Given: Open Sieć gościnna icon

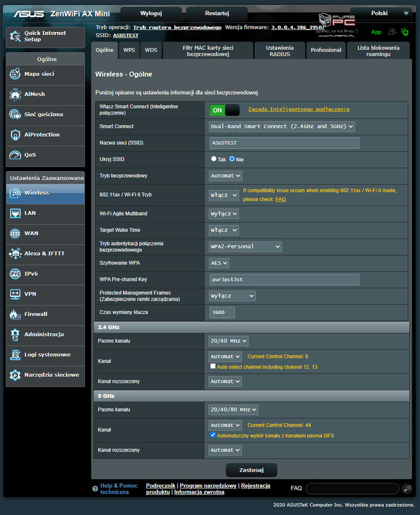Looking at the screenshot, I should pos(15,114).
